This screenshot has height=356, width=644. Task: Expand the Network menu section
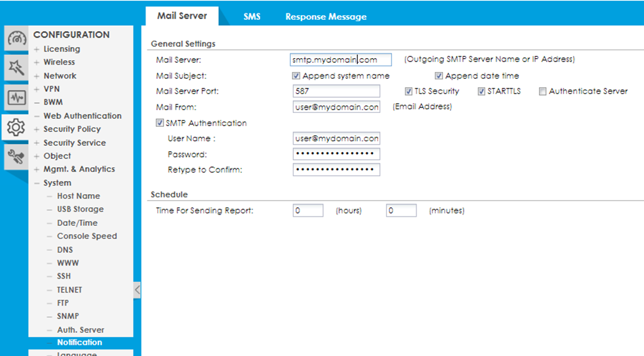[x=37, y=76]
